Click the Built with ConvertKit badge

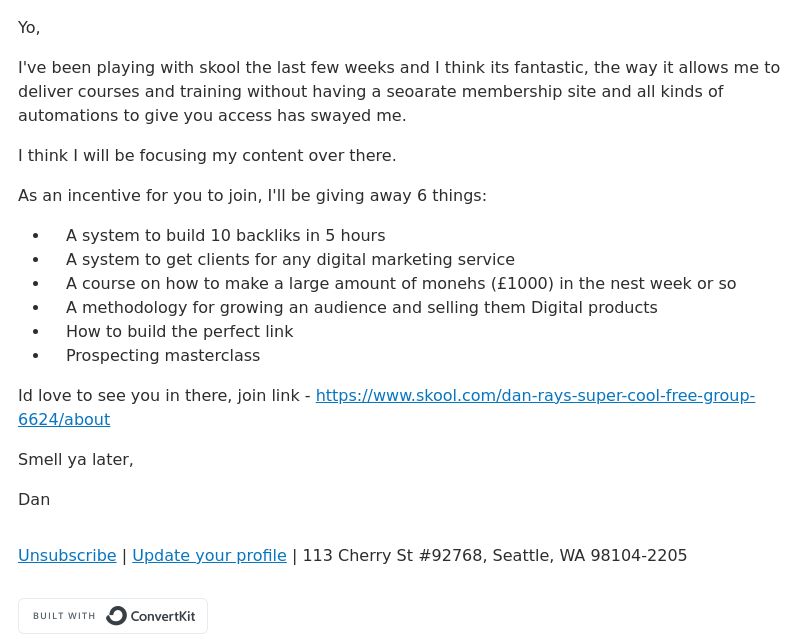point(113,616)
